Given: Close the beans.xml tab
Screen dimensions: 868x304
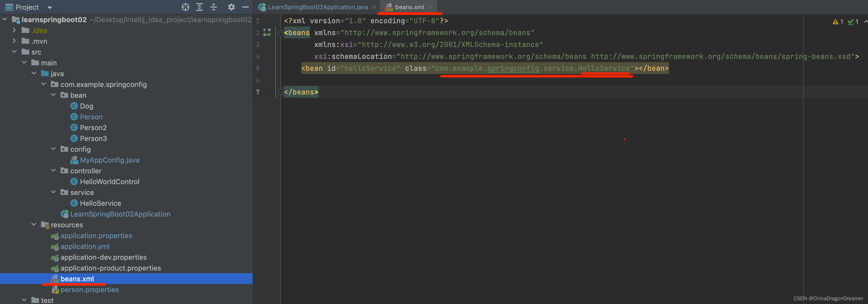Looking at the screenshot, I should click(x=431, y=7).
